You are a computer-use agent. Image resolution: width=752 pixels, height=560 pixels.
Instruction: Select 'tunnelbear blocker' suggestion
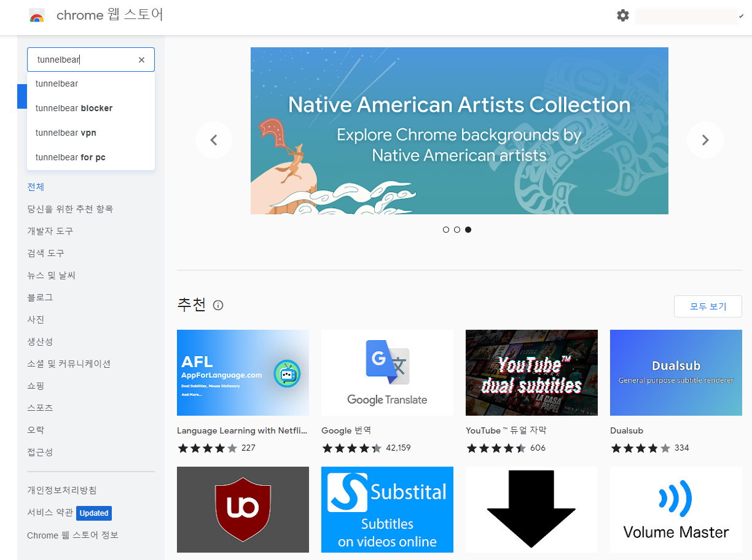pyautogui.click(x=91, y=108)
